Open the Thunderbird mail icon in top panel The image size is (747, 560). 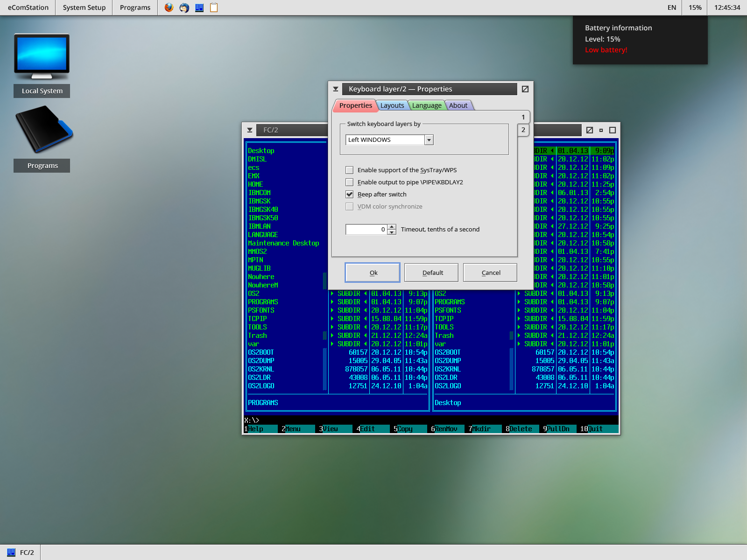[184, 7]
